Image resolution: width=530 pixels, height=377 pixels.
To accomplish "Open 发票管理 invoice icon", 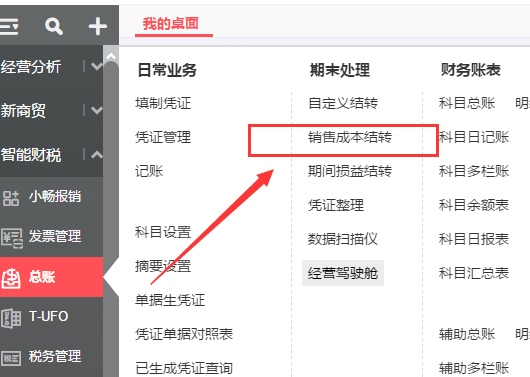I will [x=12, y=238].
